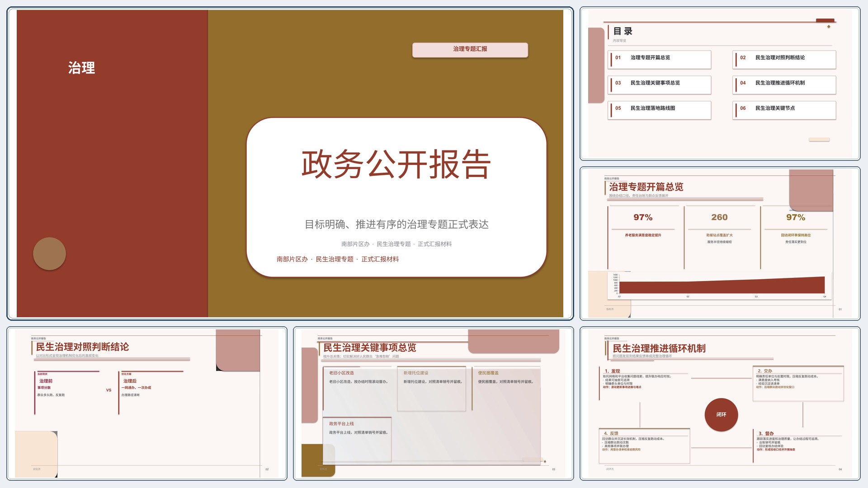
Task: Select the 目录 contents slide thumbnail
Action: click(x=720, y=84)
